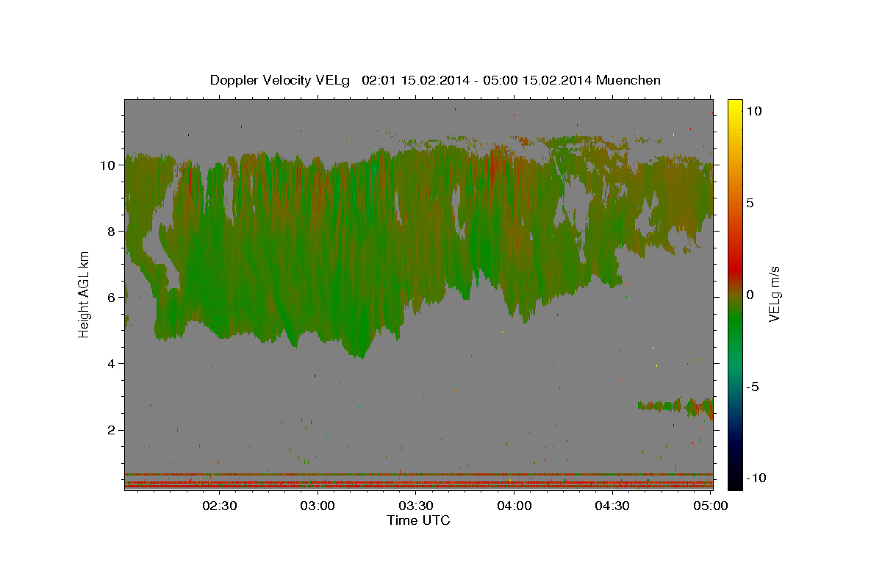Select the '04:00' time axis label

[x=514, y=506]
